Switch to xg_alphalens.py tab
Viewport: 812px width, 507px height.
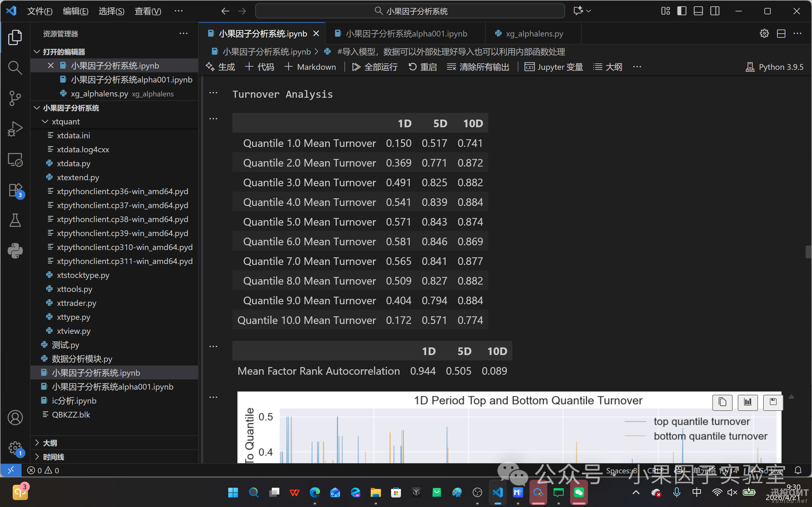click(x=534, y=34)
